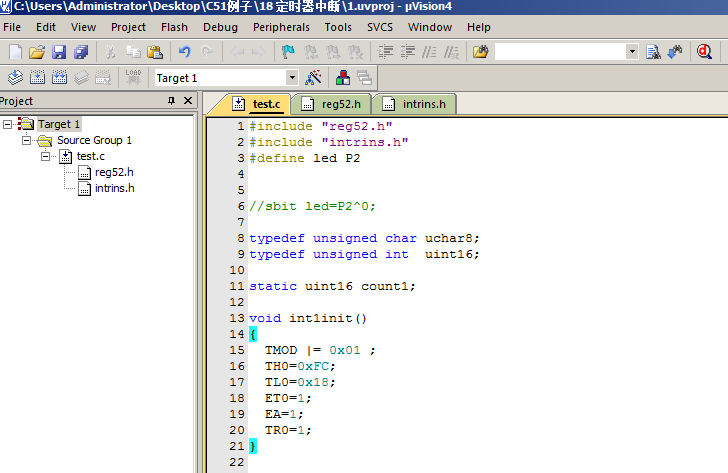Close the Project panel
Viewport: 728px width, 473px height.
(x=188, y=101)
